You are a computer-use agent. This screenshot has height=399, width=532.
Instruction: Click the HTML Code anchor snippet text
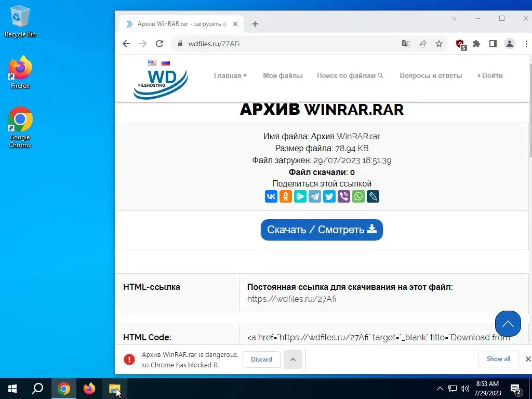coord(378,338)
